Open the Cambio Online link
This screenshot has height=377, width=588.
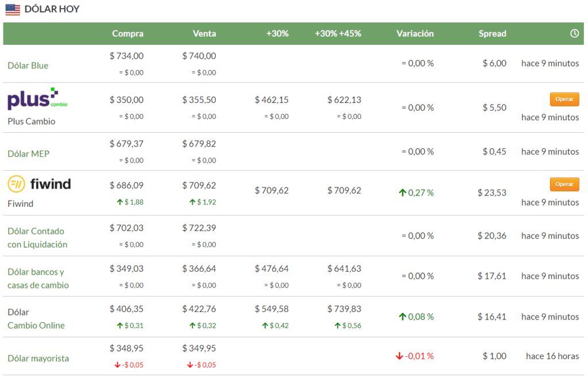click(x=36, y=325)
